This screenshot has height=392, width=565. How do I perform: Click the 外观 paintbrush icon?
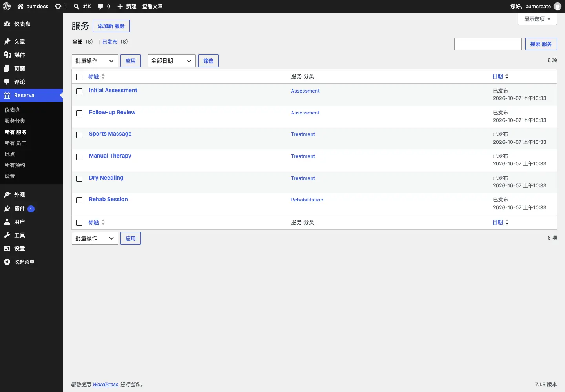7,195
